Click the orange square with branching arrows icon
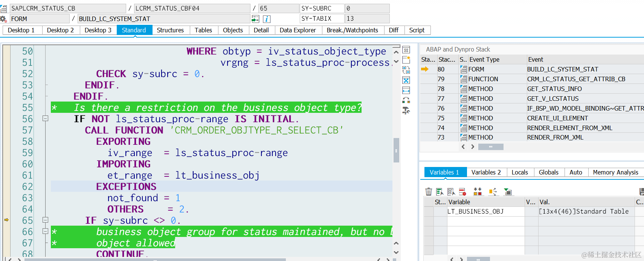This screenshot has height=261, width=644. click(x=493, y=192)
